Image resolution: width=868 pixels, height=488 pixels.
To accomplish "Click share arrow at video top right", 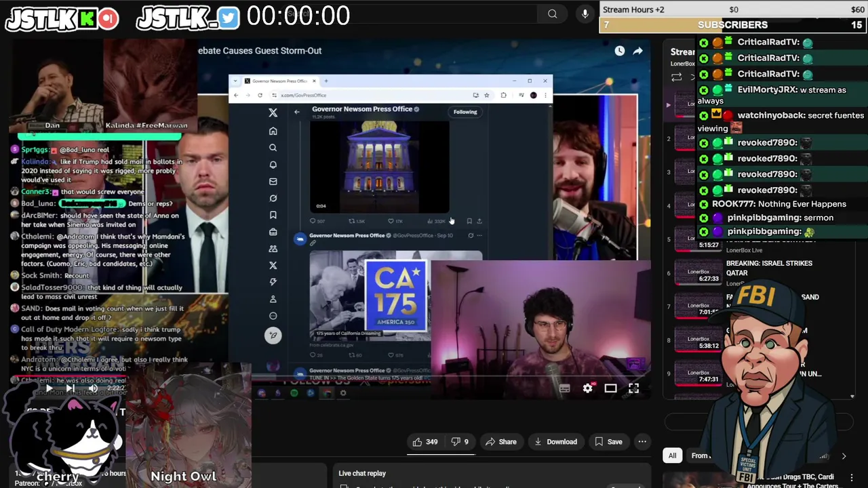I will click(x=638, y=51).
